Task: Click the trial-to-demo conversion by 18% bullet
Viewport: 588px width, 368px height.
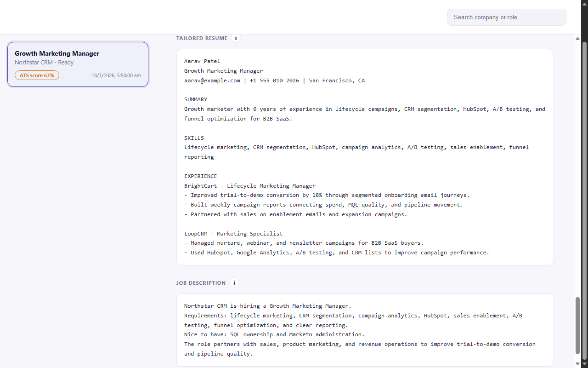Action: tap(327, 195)
